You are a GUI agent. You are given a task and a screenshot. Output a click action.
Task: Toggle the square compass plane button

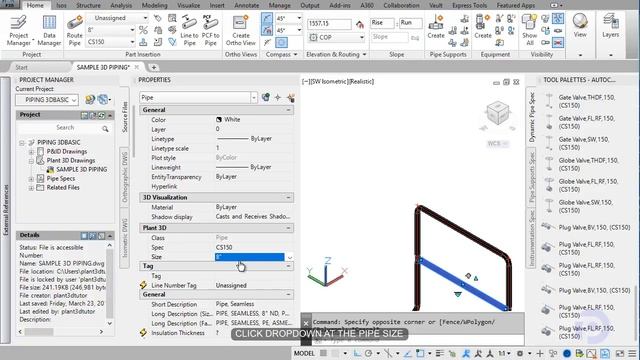[x=281, y=42]
